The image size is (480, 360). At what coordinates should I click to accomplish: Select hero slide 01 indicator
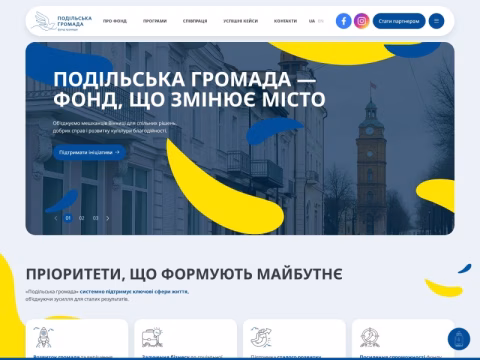click(68, 218)
